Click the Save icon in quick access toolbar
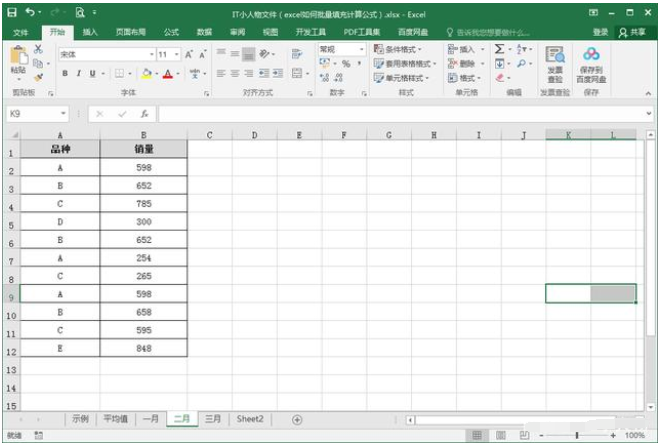 click(12, 13)
